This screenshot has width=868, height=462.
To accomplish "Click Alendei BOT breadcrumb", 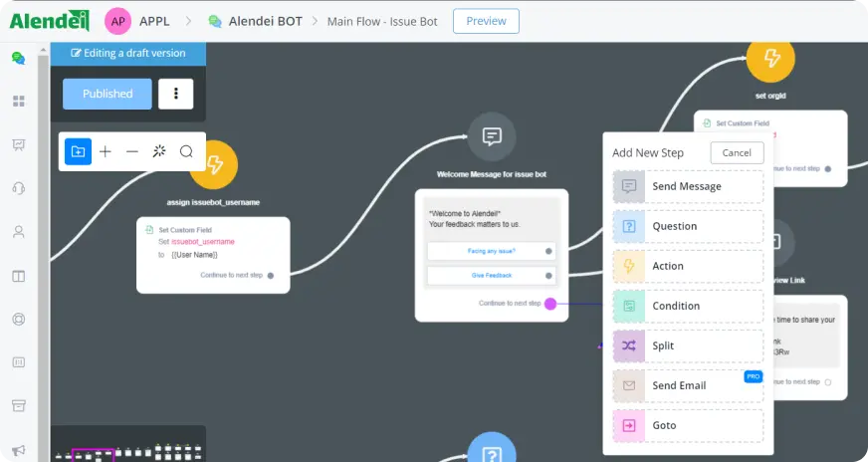I will click(265, 21).
